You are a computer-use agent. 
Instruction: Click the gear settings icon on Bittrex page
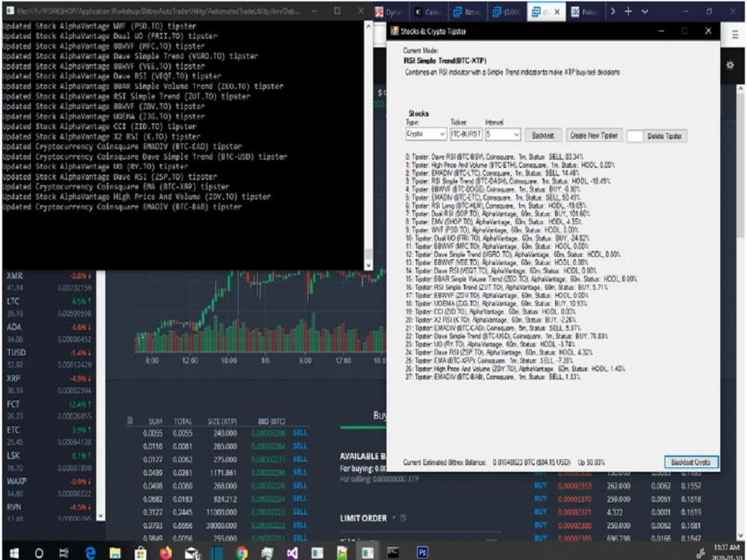730,65
